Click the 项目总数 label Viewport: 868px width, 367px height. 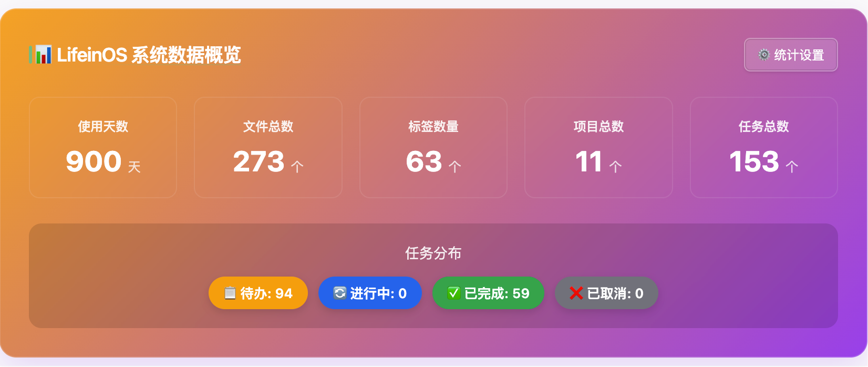coord(598,126)
